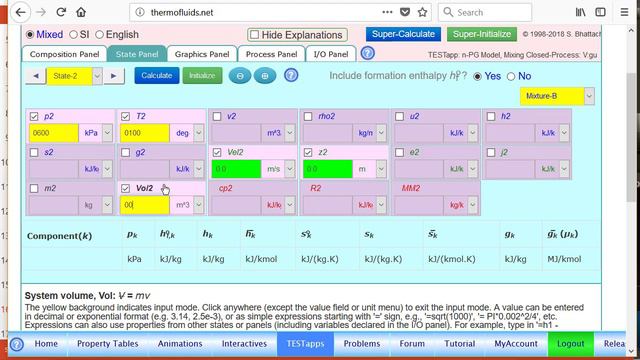Click the round minus collapse button

[x=240, y=76]
